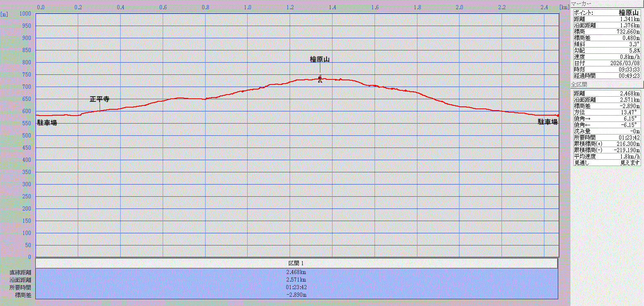This screenshot has width=644, height=306.
Task: Select the 見通し 見えます row
Action: pos(606,163)
